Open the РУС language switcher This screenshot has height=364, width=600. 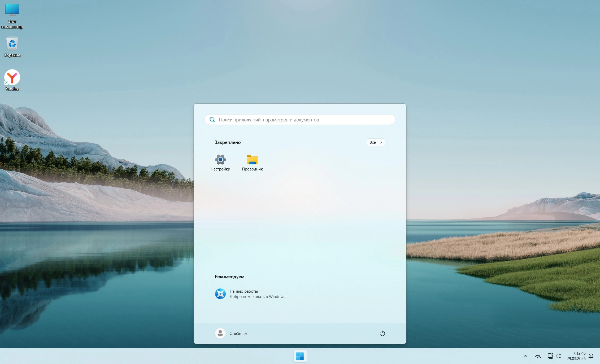tap(538, 356)
